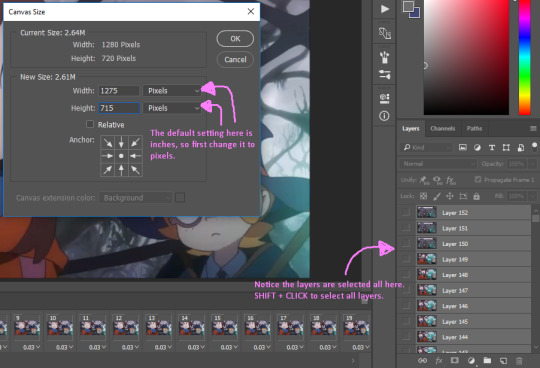Set anchor to the top-left arrow

(x=108, y=143)
